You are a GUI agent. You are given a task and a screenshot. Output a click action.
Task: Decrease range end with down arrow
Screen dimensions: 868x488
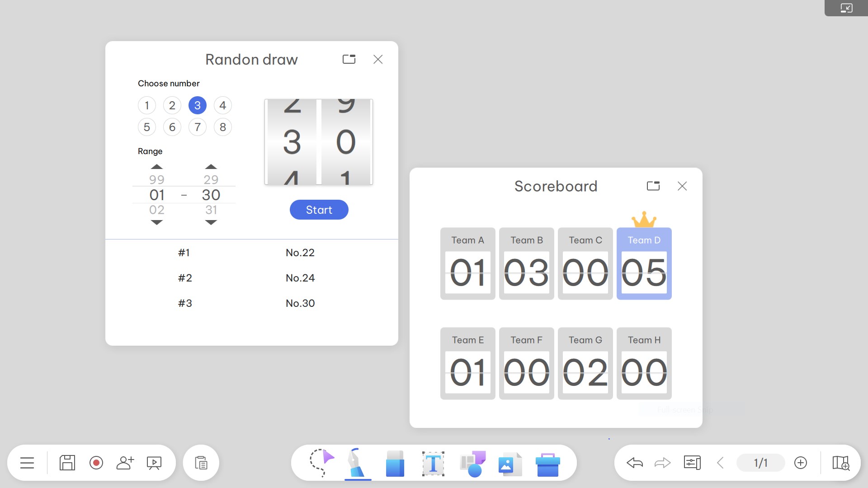pyautogui.click(x=211, y=222)
